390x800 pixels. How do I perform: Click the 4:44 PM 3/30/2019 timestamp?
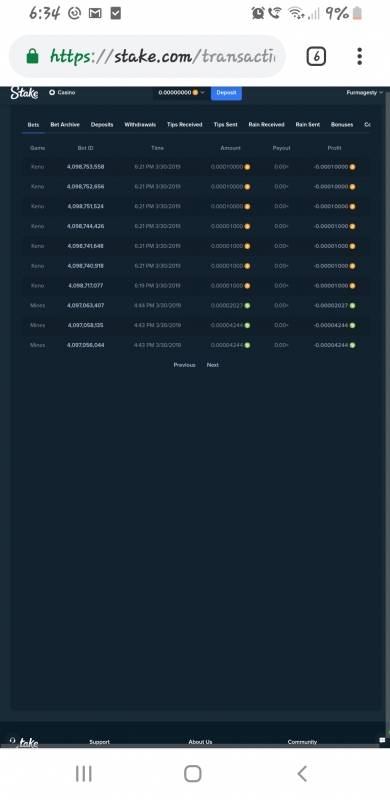(157, 306)
